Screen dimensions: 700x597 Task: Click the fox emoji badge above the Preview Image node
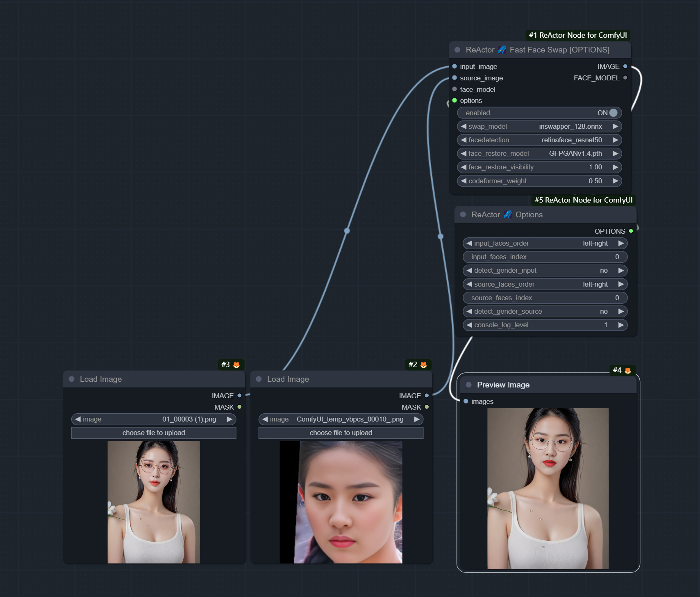[x=628, y=370]
